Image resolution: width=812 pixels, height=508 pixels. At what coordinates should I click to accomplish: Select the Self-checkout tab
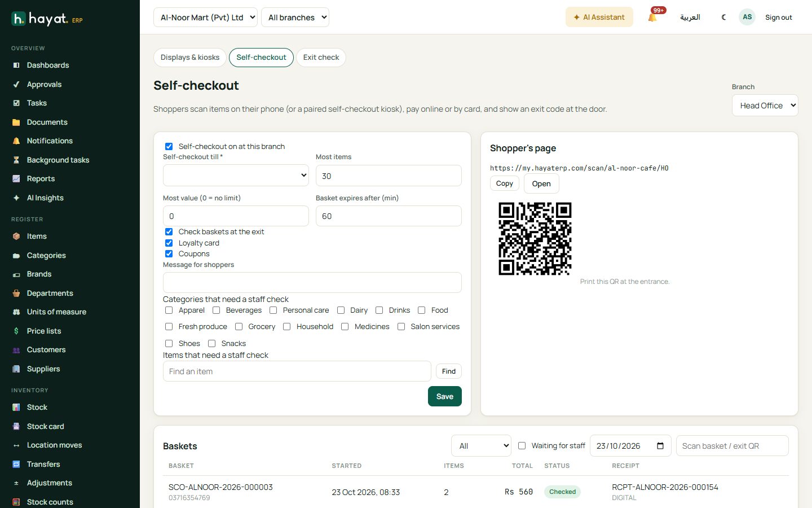(x=261, y=58)
